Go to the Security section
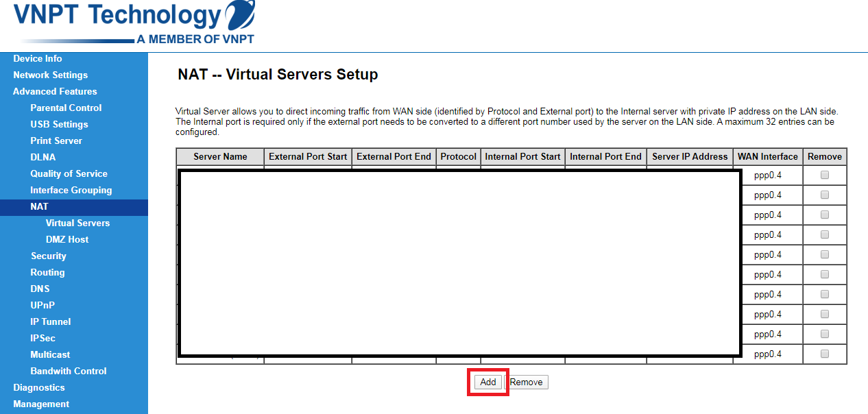The height and width of the screenshot is (414, 868). pos(49,256)
